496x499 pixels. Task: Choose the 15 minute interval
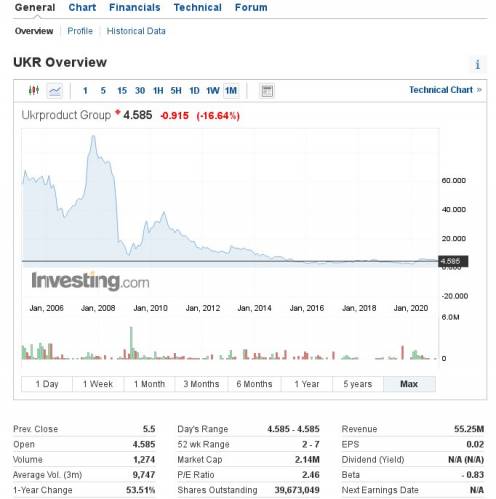(x=122, y=90)
